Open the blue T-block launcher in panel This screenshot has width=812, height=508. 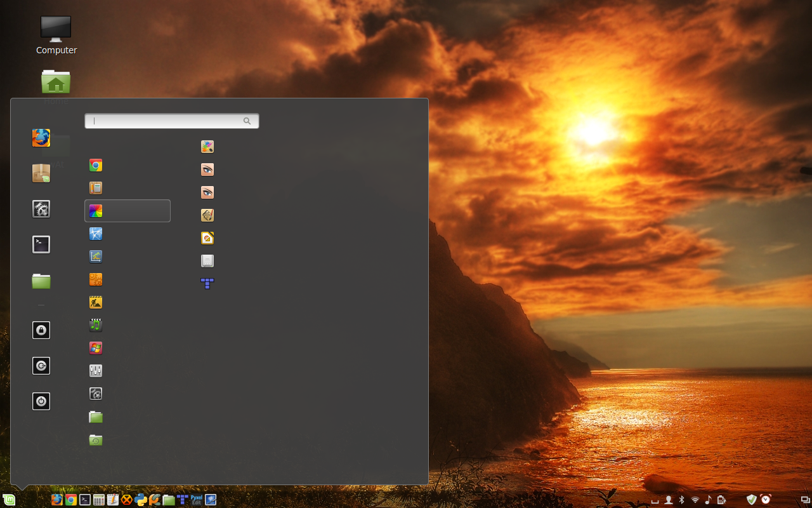pos(183,500)
